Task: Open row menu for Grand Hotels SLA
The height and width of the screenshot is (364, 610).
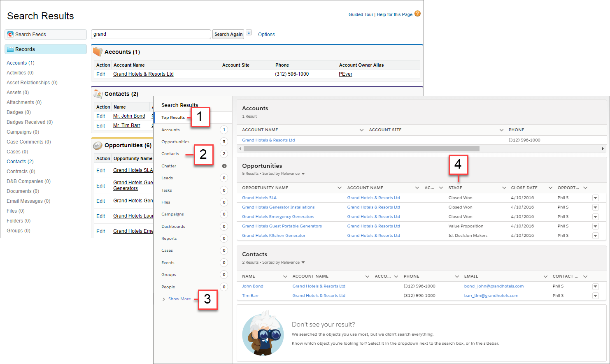Action: 595,198
